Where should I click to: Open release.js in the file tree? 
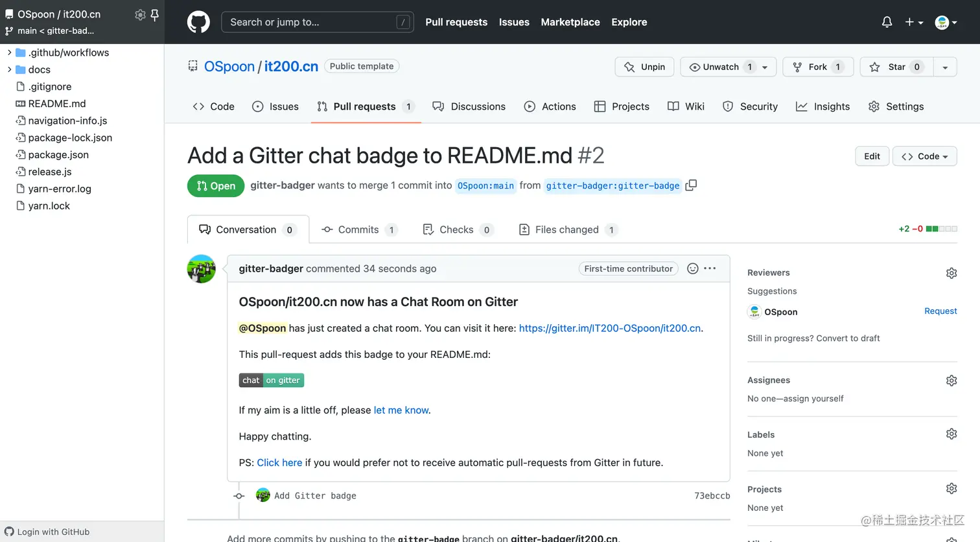50,172
